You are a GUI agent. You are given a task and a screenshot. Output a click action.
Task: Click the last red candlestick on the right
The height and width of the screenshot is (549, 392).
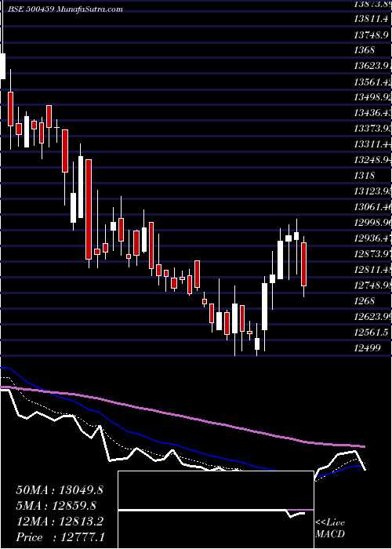pos(304,264)
